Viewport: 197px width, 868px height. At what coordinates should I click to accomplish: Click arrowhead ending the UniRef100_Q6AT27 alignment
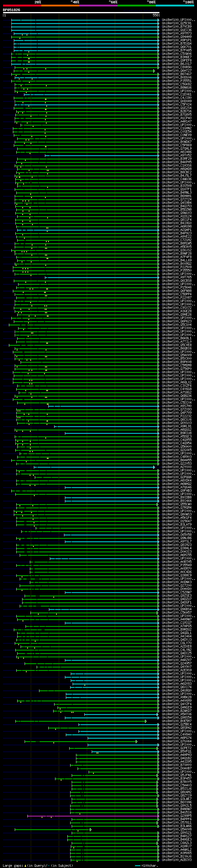[x=154, y=71]
